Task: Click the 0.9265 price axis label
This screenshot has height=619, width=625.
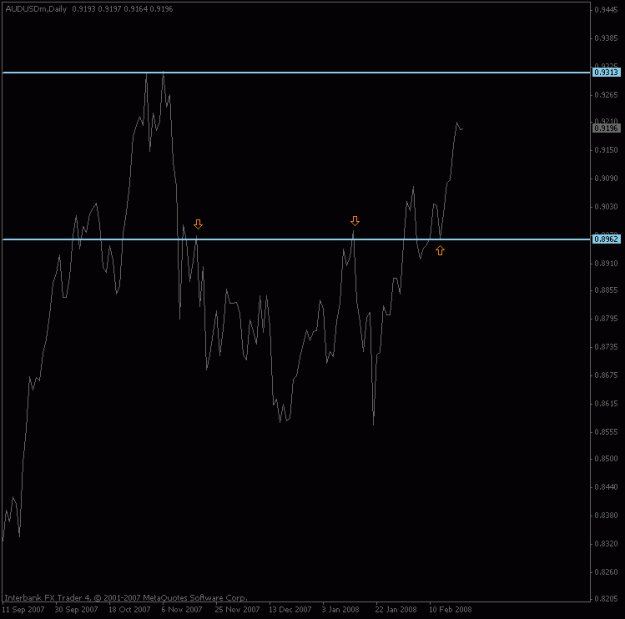Action: click(606, 95)
